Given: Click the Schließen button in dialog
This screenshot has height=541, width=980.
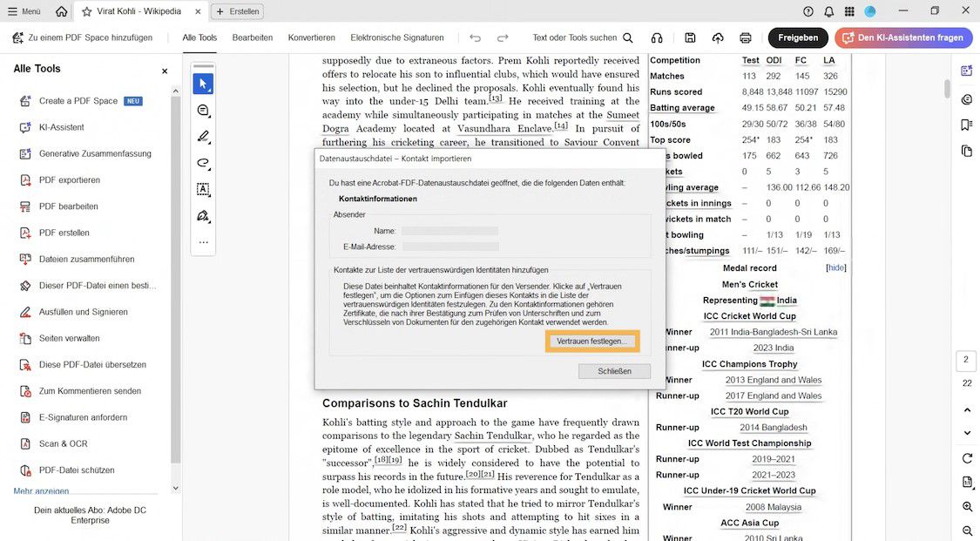Looking at the screenshot, I should pos(614,371).
